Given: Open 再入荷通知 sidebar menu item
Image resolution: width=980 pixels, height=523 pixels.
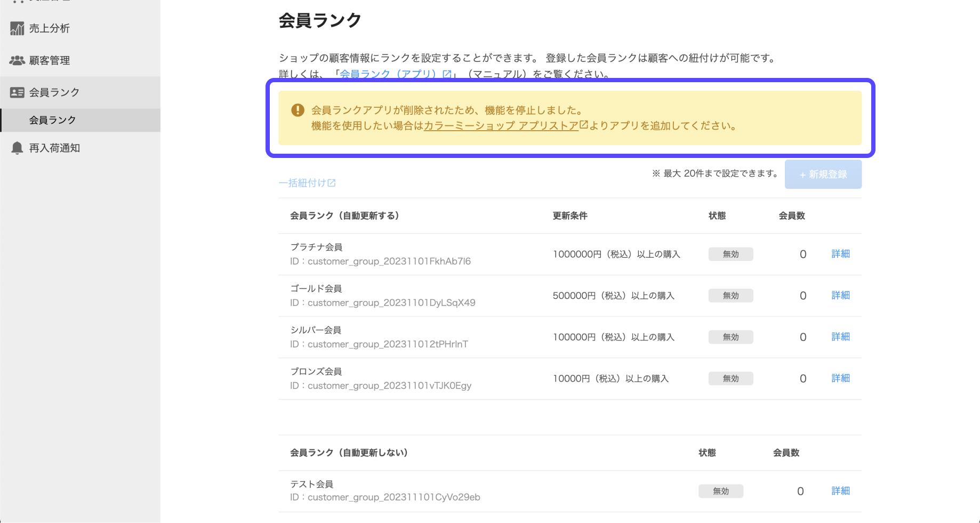Looking at the screenshot, I should 54,148.
